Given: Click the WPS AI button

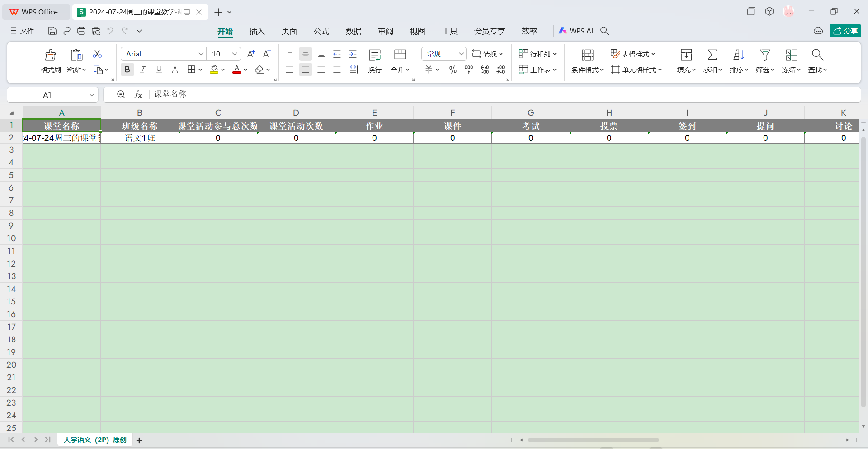Looking at the screenshot, I should coord(576,31).
